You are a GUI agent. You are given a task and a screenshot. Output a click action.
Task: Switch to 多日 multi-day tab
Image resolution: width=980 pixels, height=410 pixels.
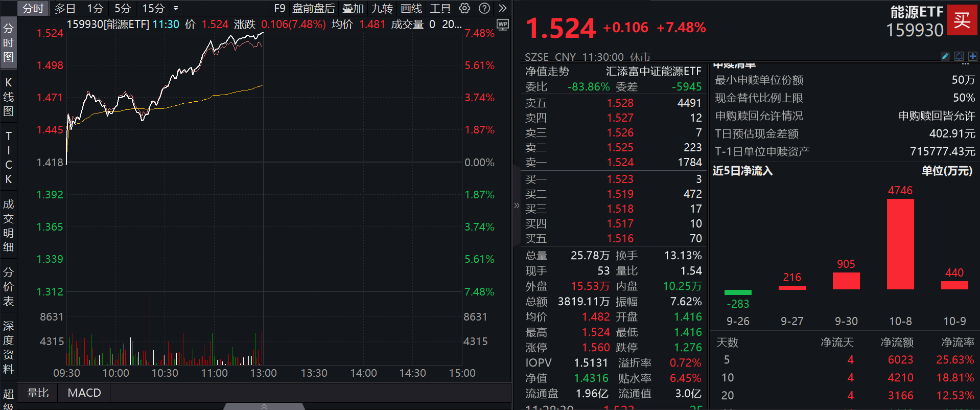pyautogui.click(x=65, y=8)
